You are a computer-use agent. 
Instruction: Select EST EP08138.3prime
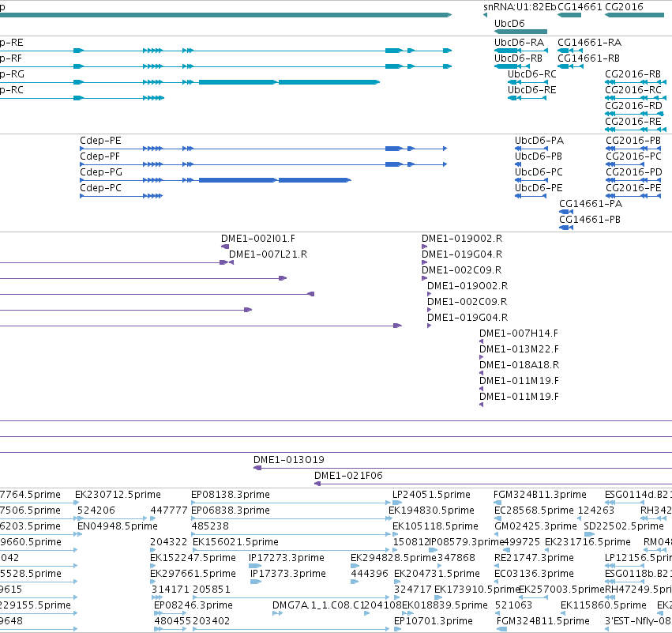pyautogui.click(x=291, y=503)
